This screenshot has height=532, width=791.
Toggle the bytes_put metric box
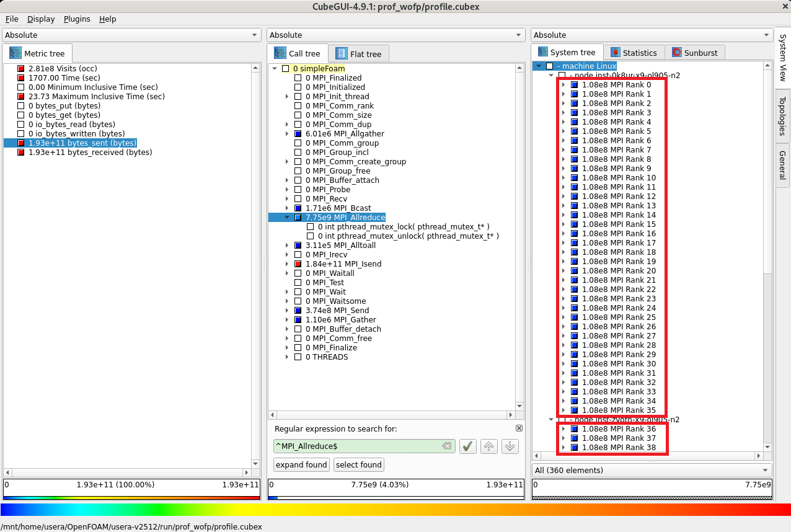21,106
